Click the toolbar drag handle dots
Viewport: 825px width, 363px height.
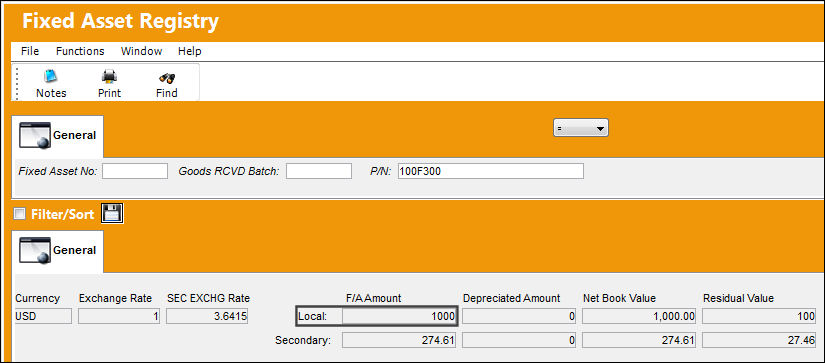(17, 83)
